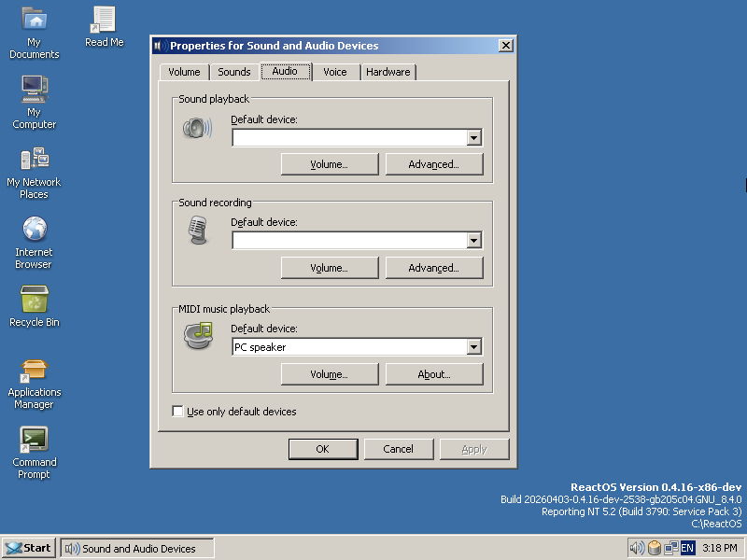Click the Sound playback Advanced button
747x560 pixels.
tap(434, 164)
